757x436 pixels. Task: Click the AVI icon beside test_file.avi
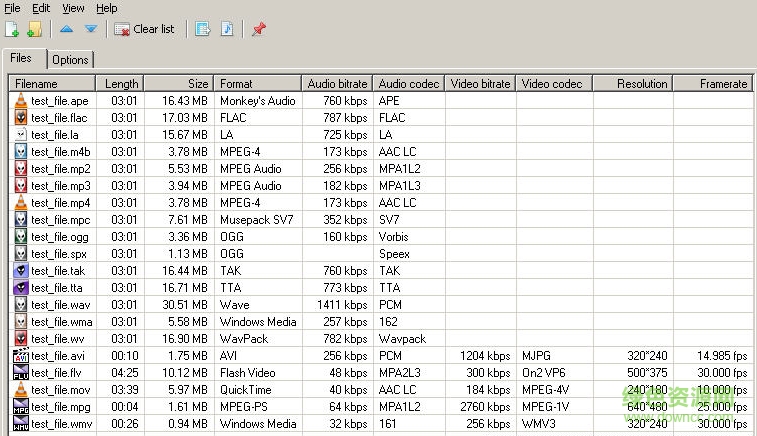[x=21, y=356]
